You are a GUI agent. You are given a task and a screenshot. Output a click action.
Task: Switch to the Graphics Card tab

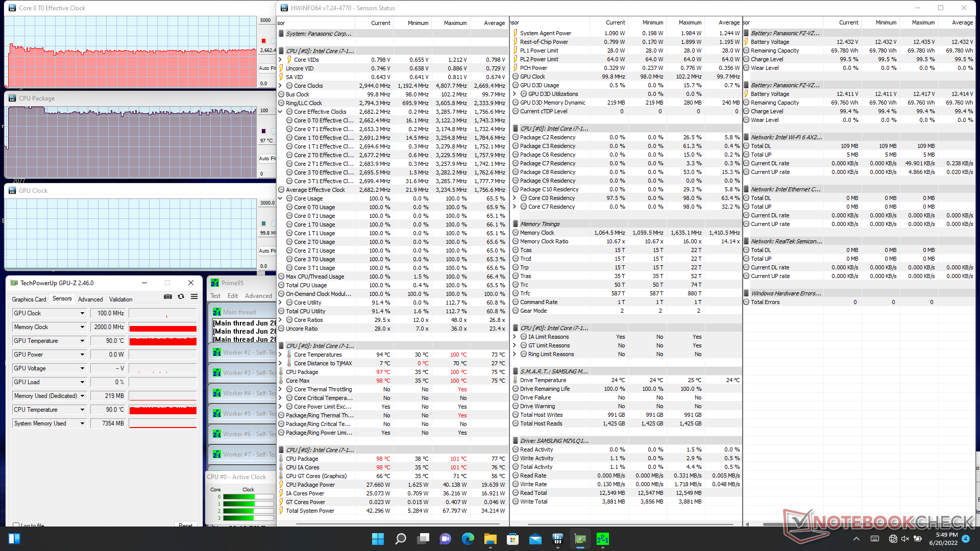click(29, 299)
